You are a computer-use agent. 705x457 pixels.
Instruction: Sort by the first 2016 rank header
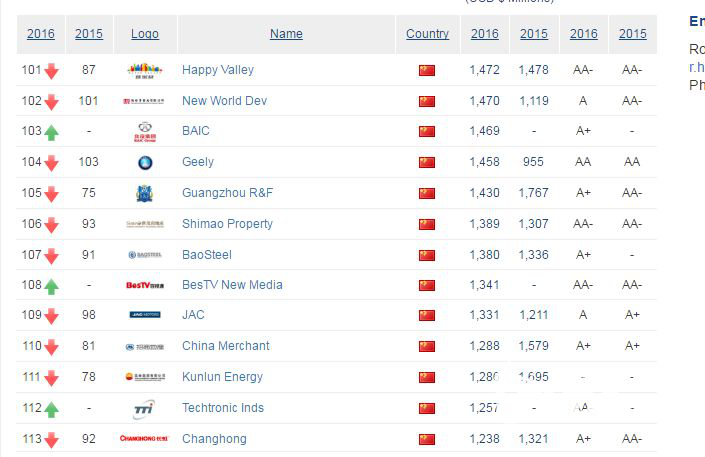pyautogui.click(x=40, y=34)
